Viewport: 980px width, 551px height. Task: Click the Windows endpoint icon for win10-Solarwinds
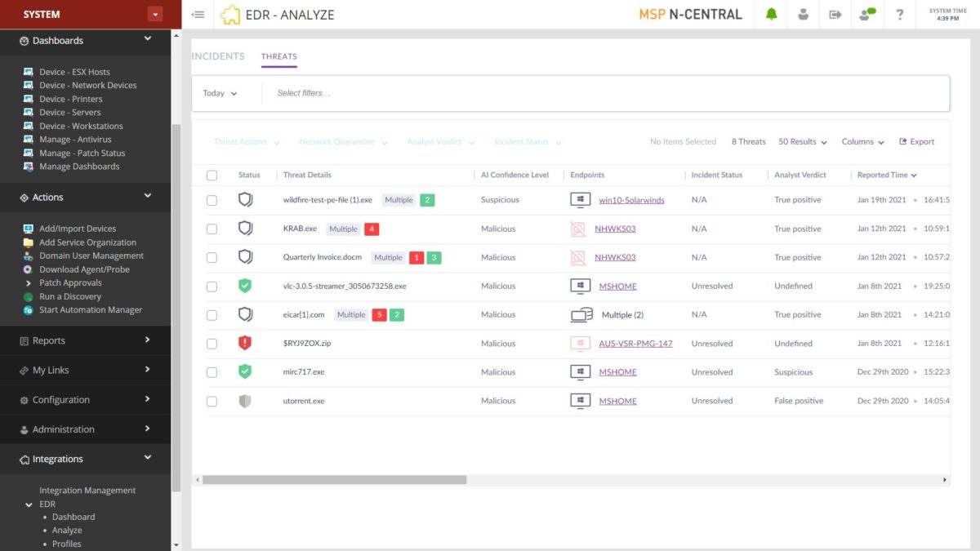click(581, 199)
